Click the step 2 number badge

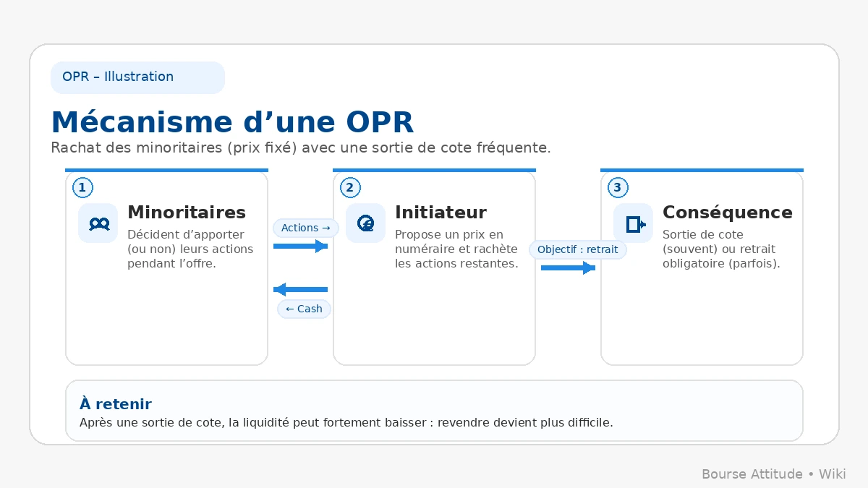pyautogui.click(x=350, y=188)
